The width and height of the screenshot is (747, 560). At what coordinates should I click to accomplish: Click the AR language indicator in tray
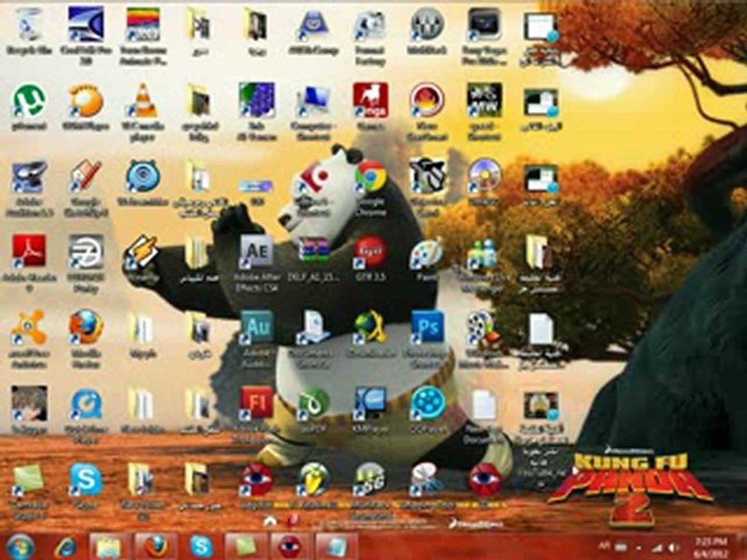[x=604, y=545]
